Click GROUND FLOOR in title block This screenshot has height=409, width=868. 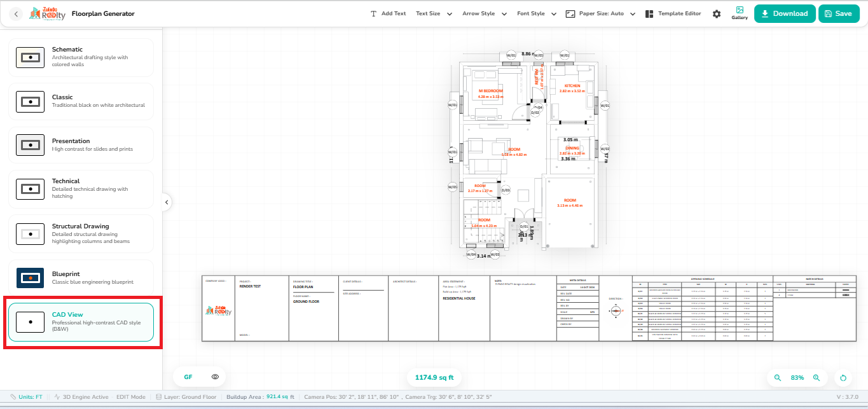pos(306,302)
